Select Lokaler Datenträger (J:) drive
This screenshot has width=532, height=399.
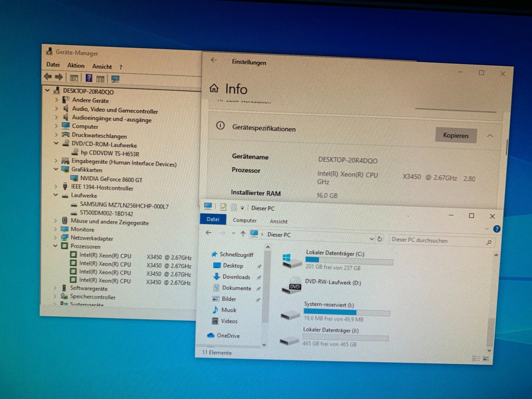click(x=334, y=337)
